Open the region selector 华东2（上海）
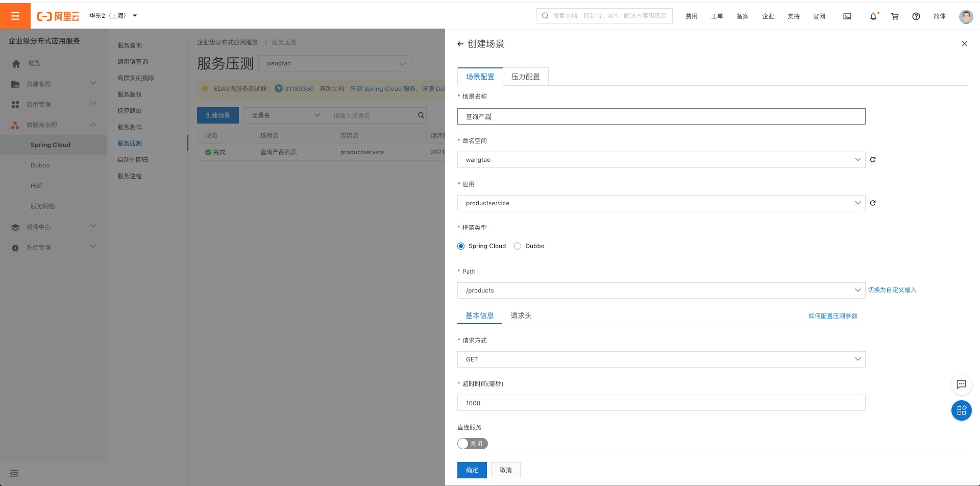The image size is (980, 486). (x=113, y=16)
